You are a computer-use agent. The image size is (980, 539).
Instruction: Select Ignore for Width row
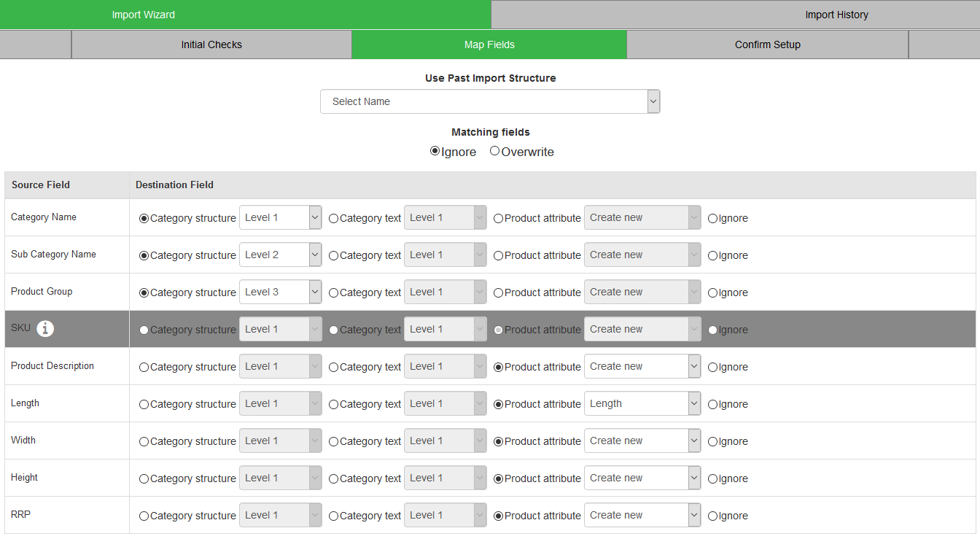(713, 441)
